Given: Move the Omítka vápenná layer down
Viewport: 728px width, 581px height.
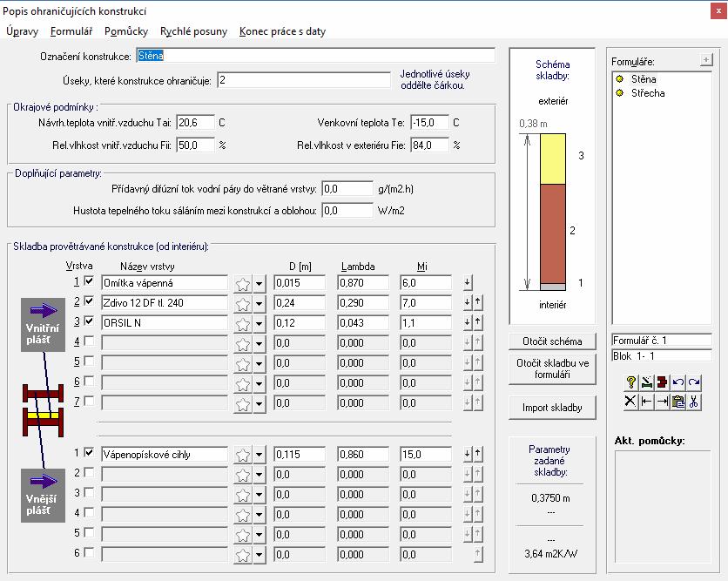Looking at the screenshot, I should (468, 282).
